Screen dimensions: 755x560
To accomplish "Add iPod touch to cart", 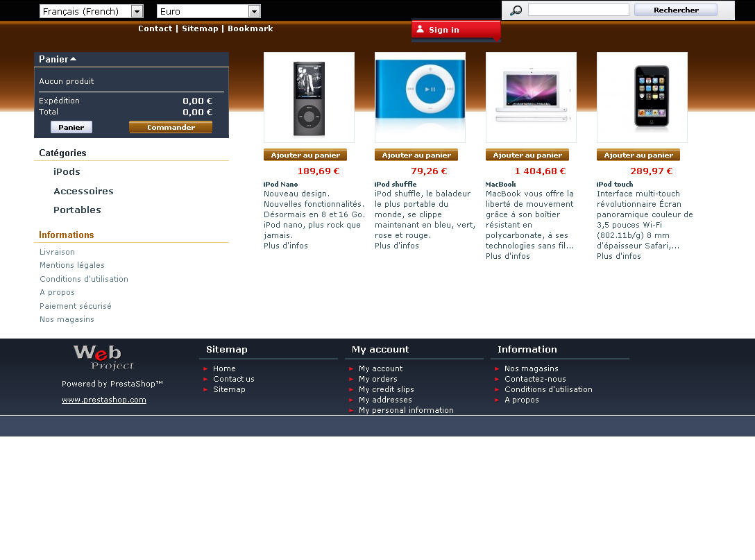I will (638, 155).
